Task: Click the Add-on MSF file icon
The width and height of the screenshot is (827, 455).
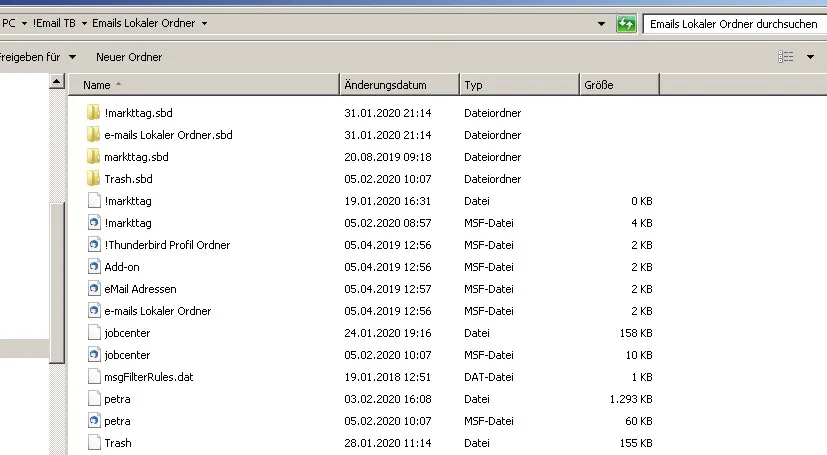Action: [94, 266]
